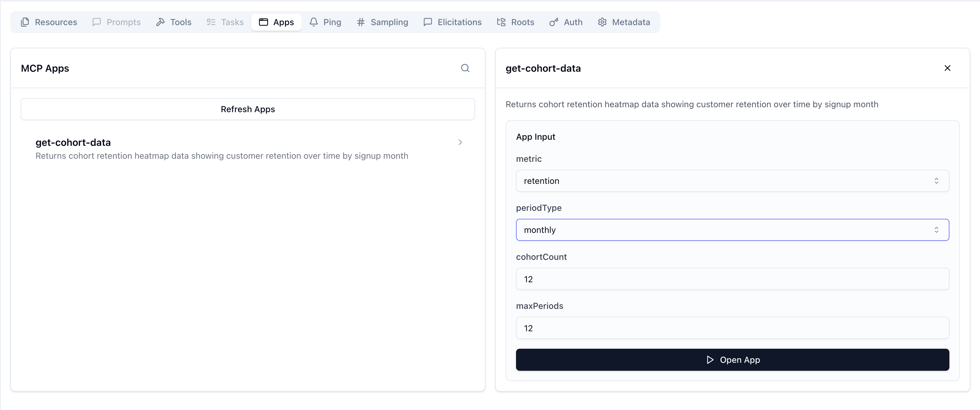This screenshot has height=410, width=980.
Task: Click the Refresh Apps button
Action: point(248,109)
